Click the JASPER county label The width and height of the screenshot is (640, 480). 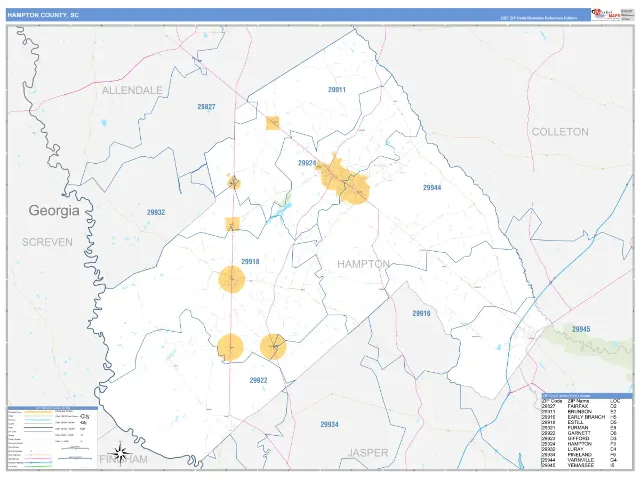368,453
